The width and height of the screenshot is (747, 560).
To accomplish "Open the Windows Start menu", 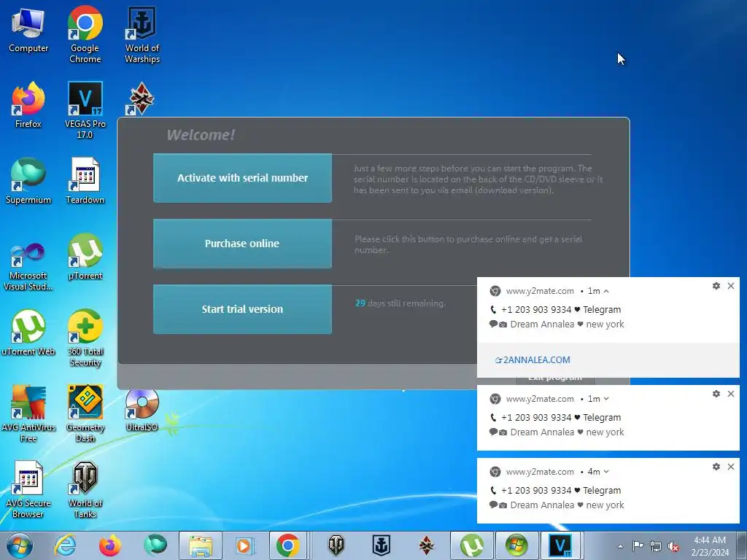I will pyautogui.click(x=20, y=545).
